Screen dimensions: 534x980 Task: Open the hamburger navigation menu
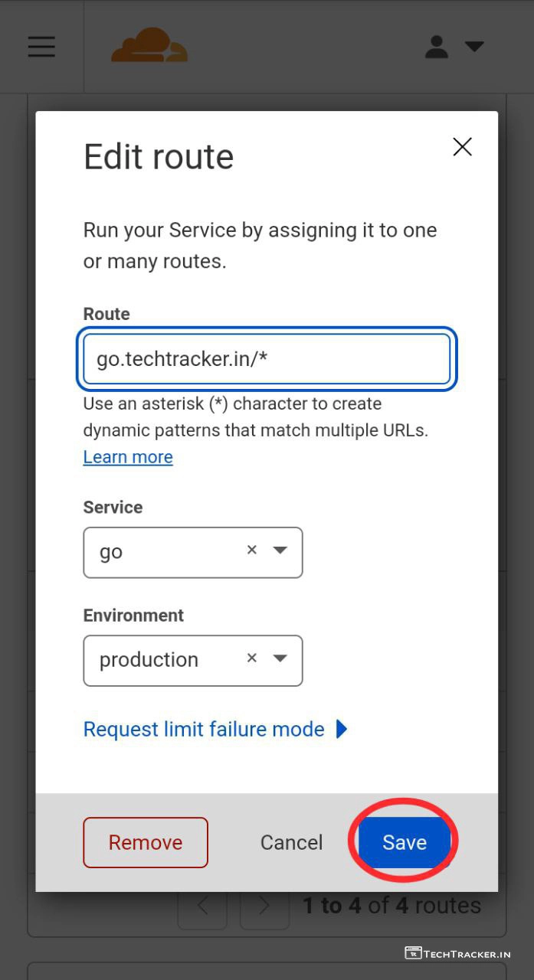[x=41, y=47]
